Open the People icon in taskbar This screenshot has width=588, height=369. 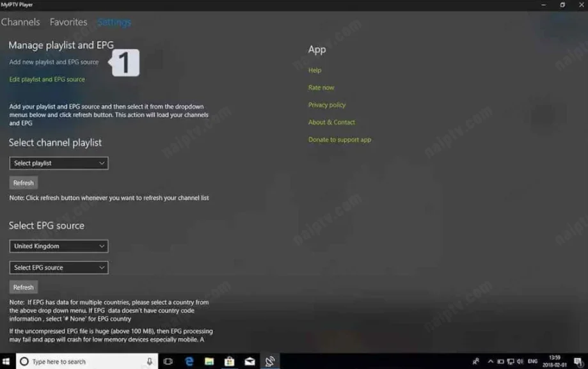476,361
